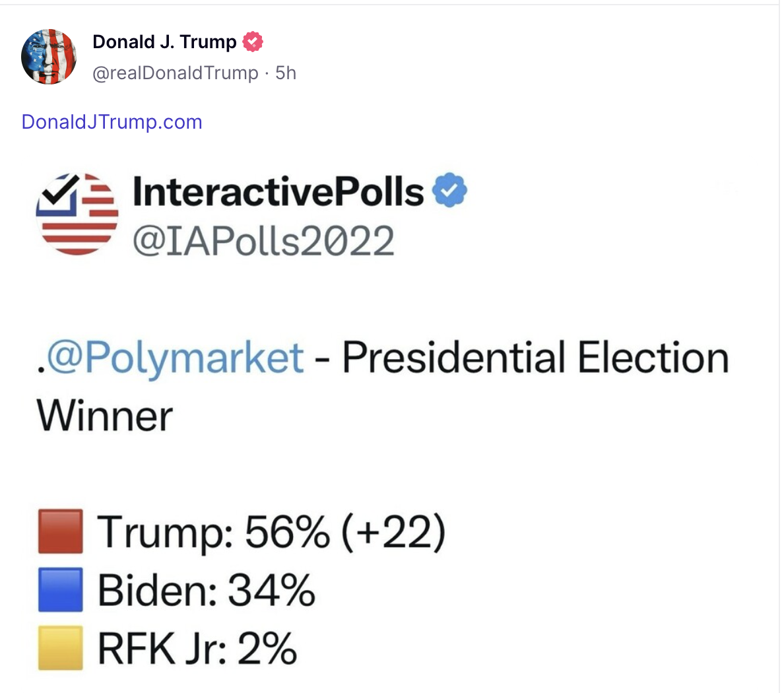784x693 pixels.
Task: Click the red verified badge beside Trump's name
Action: (x=253, y=42)
